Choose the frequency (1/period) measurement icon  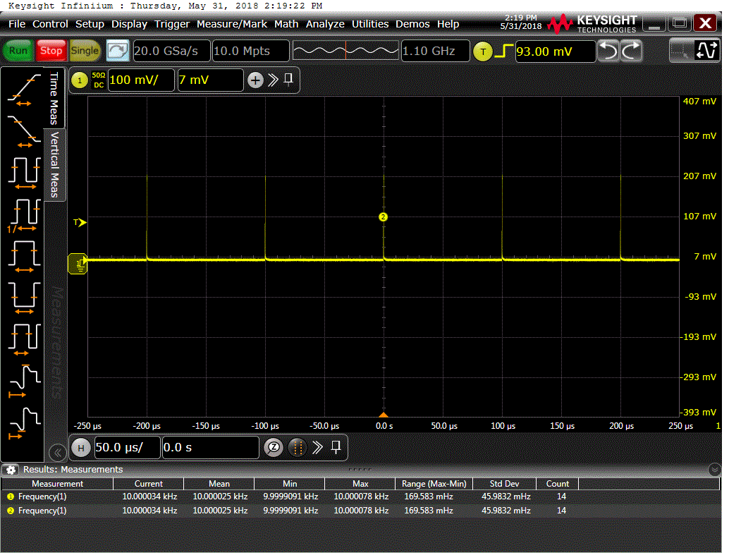tap(24, 214)
